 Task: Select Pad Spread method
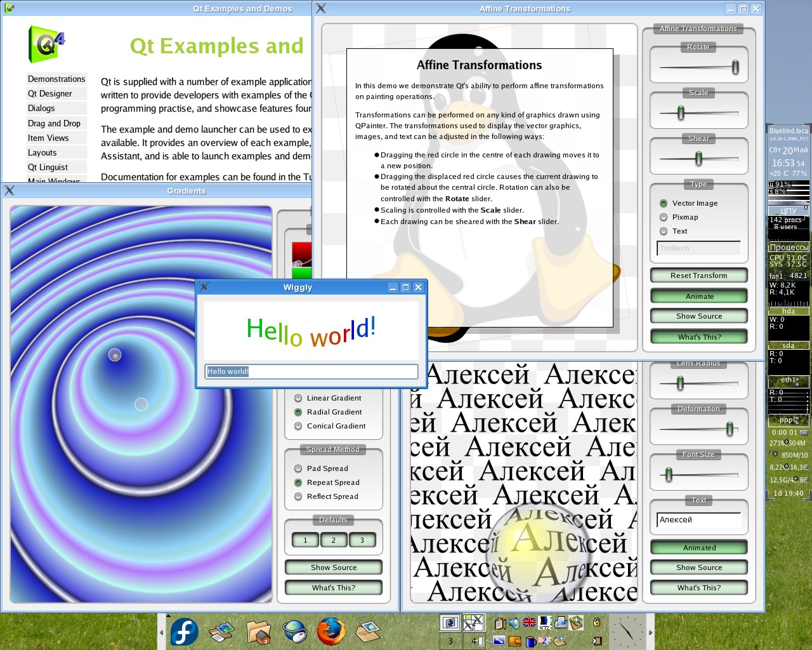tap(321, 468)
